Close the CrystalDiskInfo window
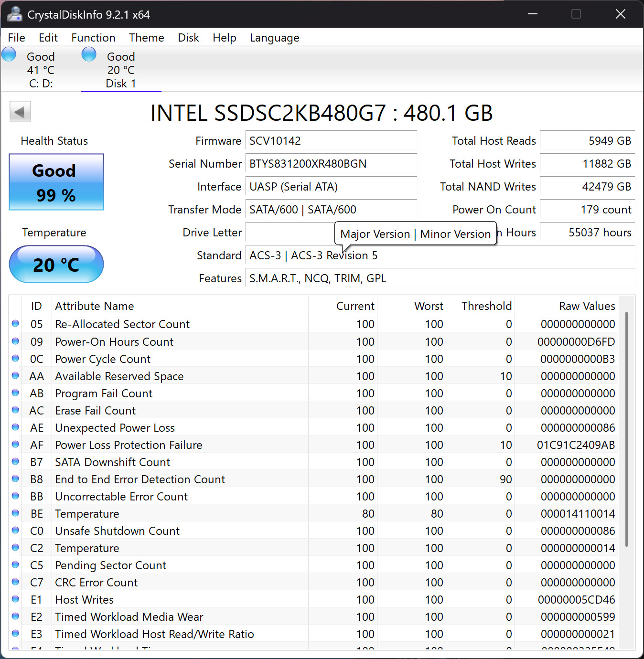644x659 pixels. click(x=621, y=14)
